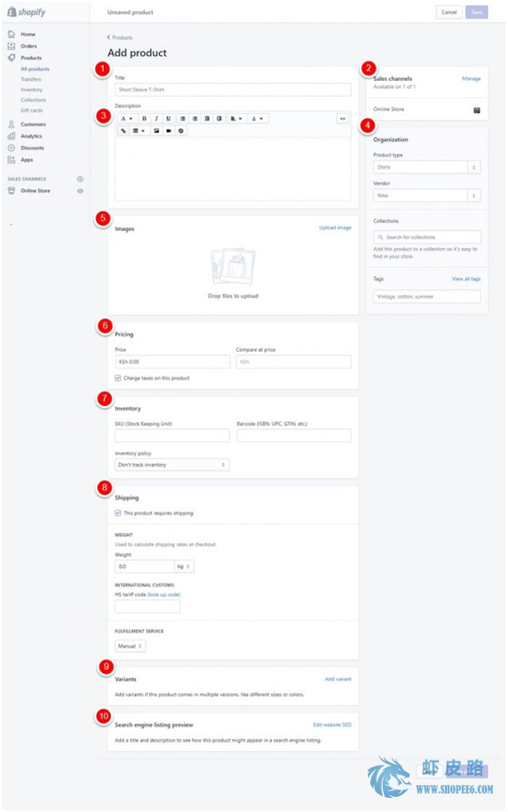The height and width of the screenshot is (812, 508).
Task: Apply italic formatting in description toolbar
Action: (156, 118)
